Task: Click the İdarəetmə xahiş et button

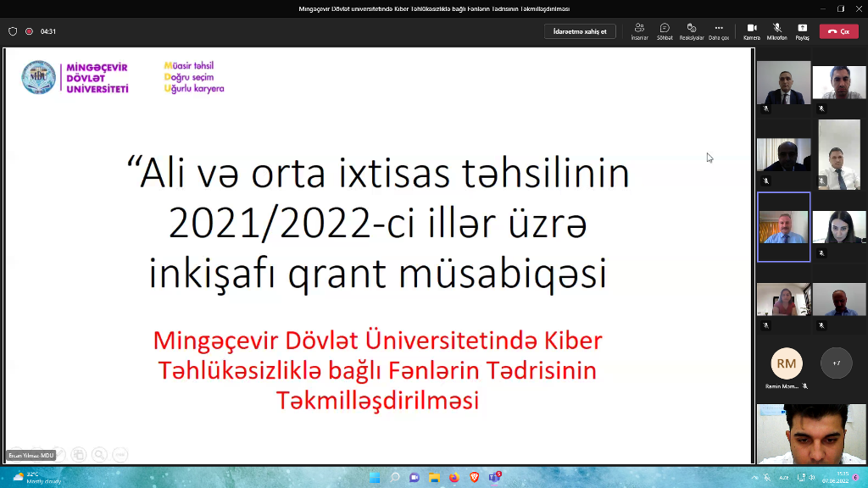Action: coord(580,31)
